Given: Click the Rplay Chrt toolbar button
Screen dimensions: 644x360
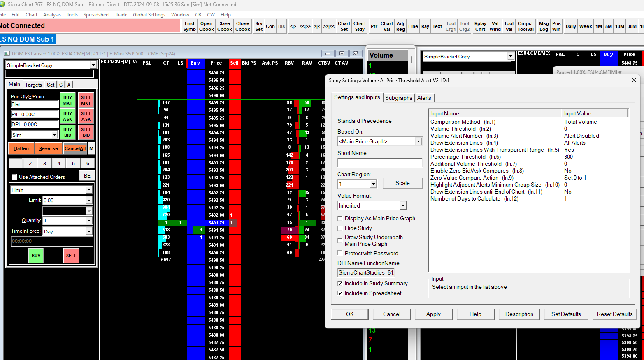Looking at the screenshot, I should [x=480, y=26].
